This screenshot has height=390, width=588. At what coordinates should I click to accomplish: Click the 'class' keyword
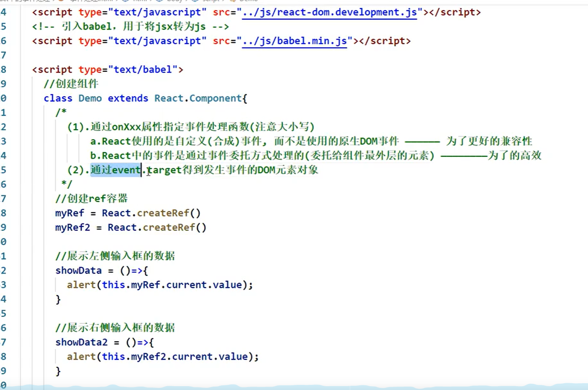(58, 98)
